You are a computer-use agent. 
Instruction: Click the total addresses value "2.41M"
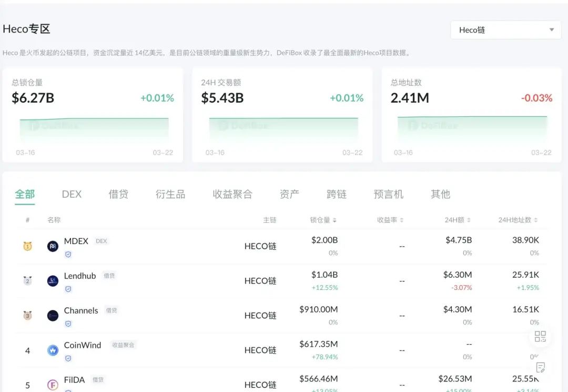[410, 98]
